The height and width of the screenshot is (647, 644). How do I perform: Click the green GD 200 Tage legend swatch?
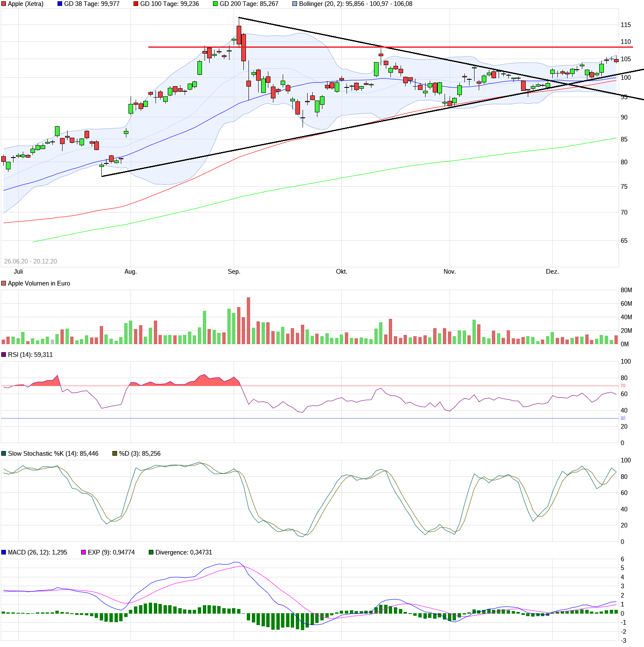(215, 4)
